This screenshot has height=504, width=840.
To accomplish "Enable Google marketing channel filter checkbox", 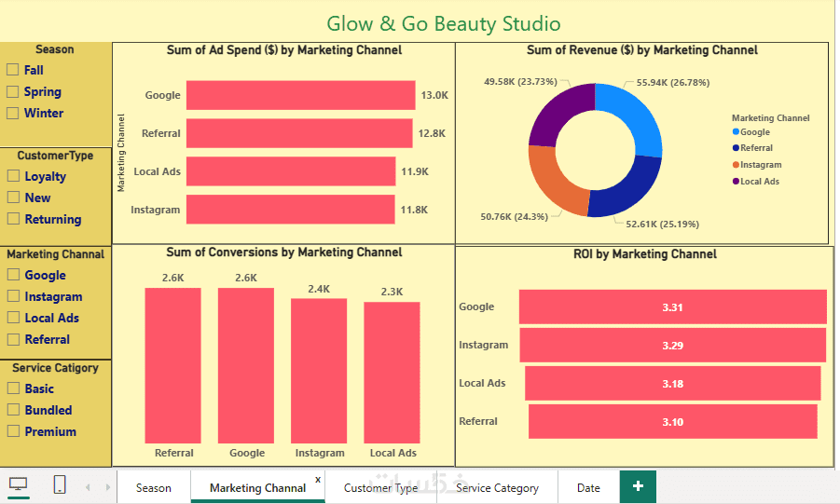I will coord(13,274).
